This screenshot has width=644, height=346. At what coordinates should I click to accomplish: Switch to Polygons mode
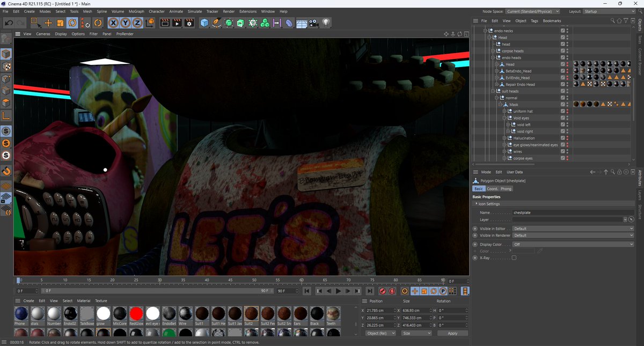tap(6, 103)
